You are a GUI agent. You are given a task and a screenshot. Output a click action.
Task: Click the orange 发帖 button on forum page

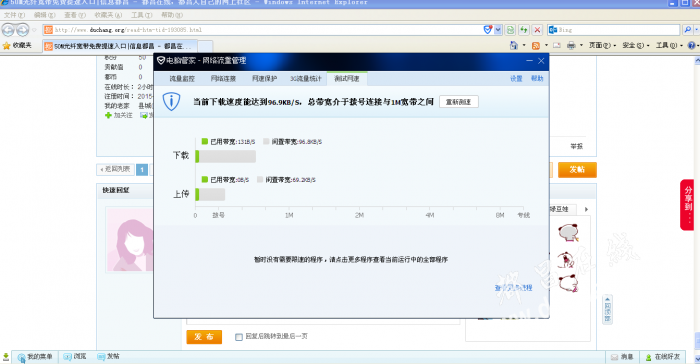click(577, 170)
